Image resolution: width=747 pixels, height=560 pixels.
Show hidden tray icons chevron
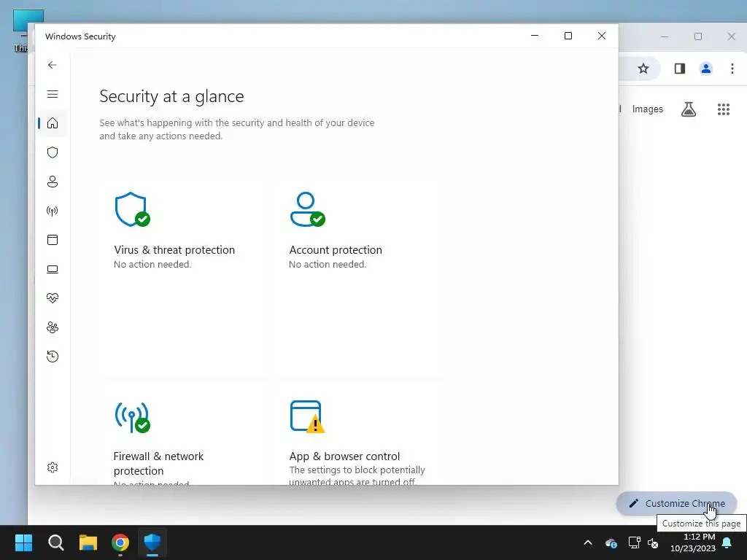pyautogui.click(x=588, y=542)
